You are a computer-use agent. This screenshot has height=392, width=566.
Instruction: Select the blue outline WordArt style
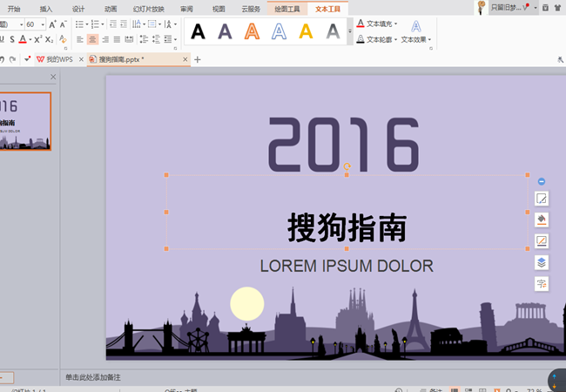[x=279, y=31]
